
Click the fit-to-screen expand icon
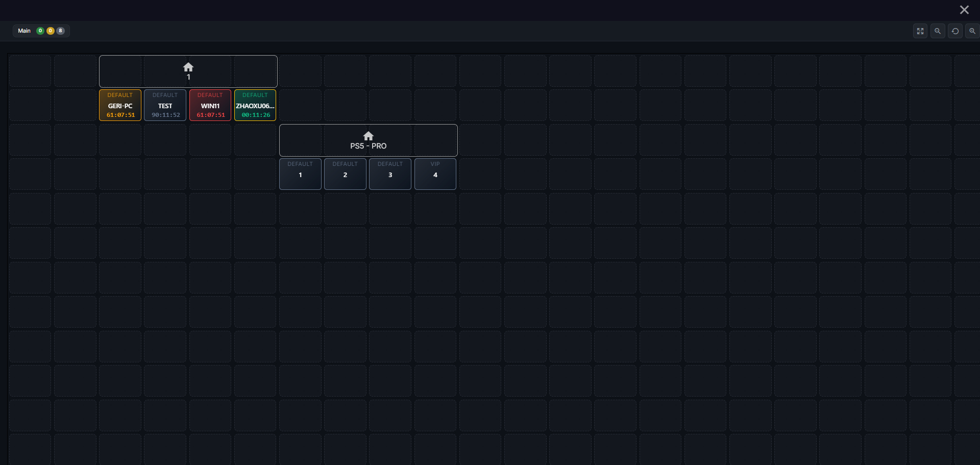click(920, 31)
